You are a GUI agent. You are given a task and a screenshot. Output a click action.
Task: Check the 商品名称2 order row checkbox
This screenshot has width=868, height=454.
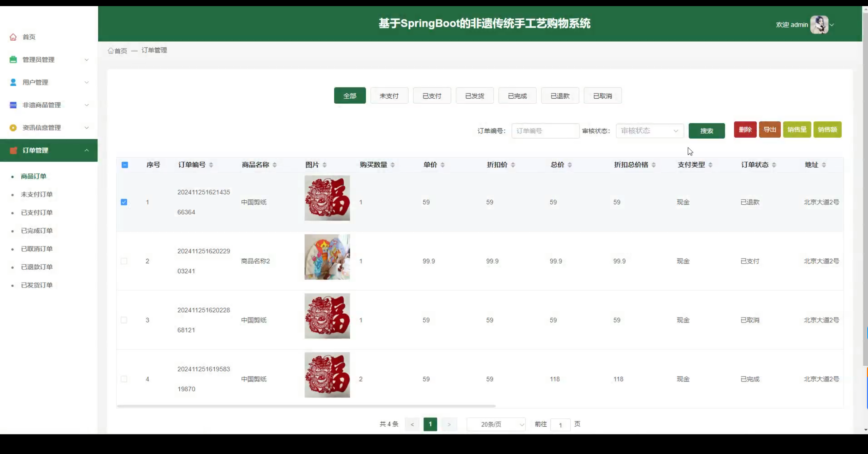[124, 261]
